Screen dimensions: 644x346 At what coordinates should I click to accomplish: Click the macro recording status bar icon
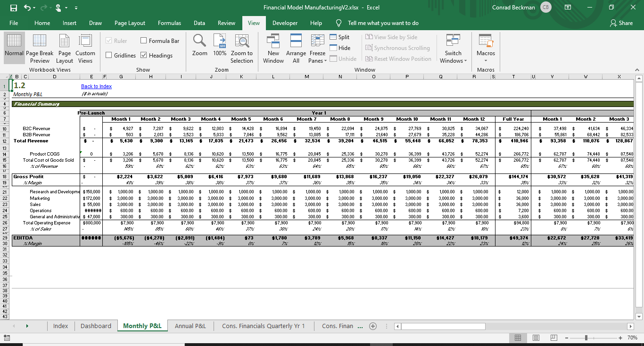(x=8, y=338)
